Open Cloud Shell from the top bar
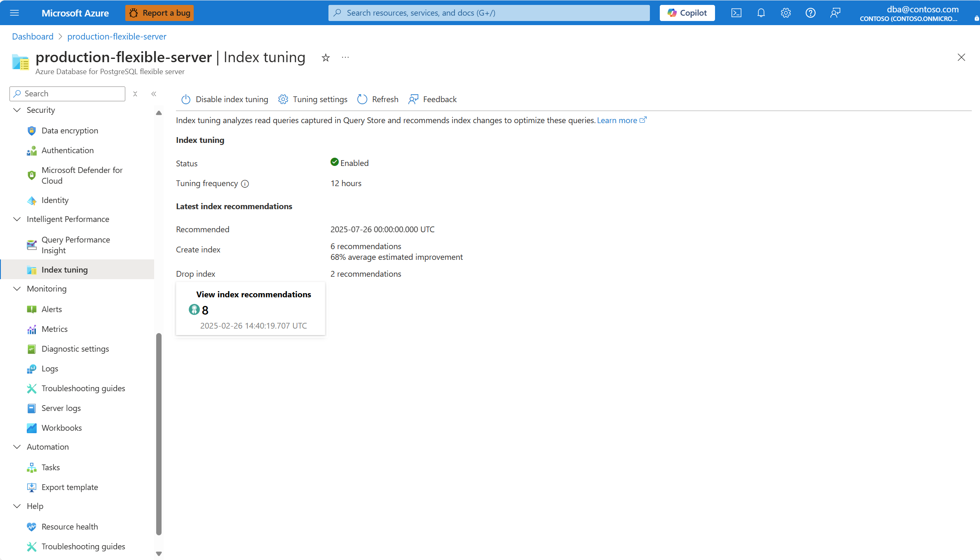The height and width of the screenshot is (560, 980). coord(736,13)
